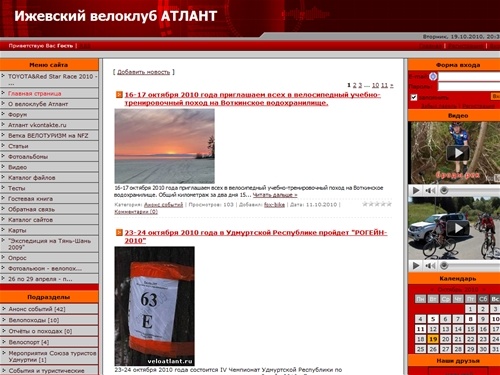The height and width of the screenshot is (375, 500).
Task: Mute the forest video using speaker icon
Action: (x=430, y=190)
